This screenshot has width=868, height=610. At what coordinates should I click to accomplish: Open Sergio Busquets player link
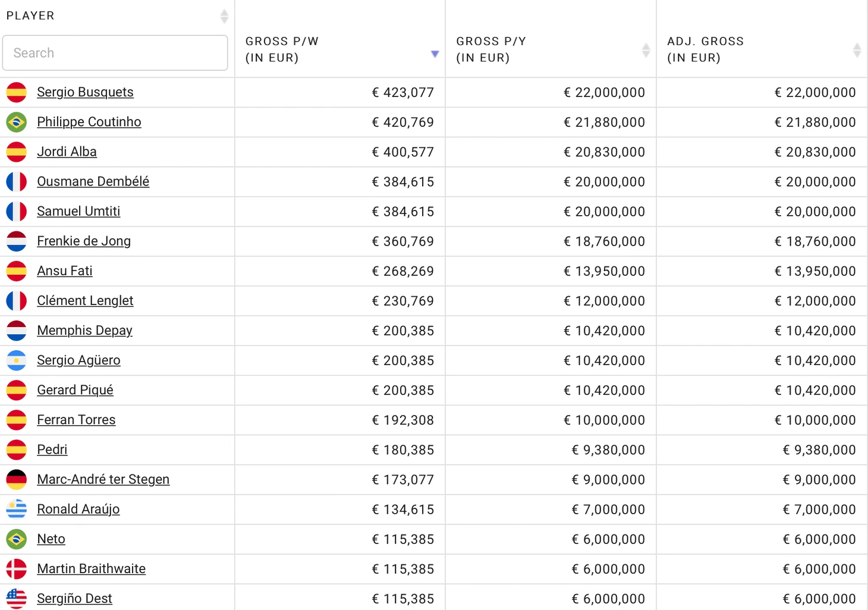pyautogui.click(x=85, y=92)
